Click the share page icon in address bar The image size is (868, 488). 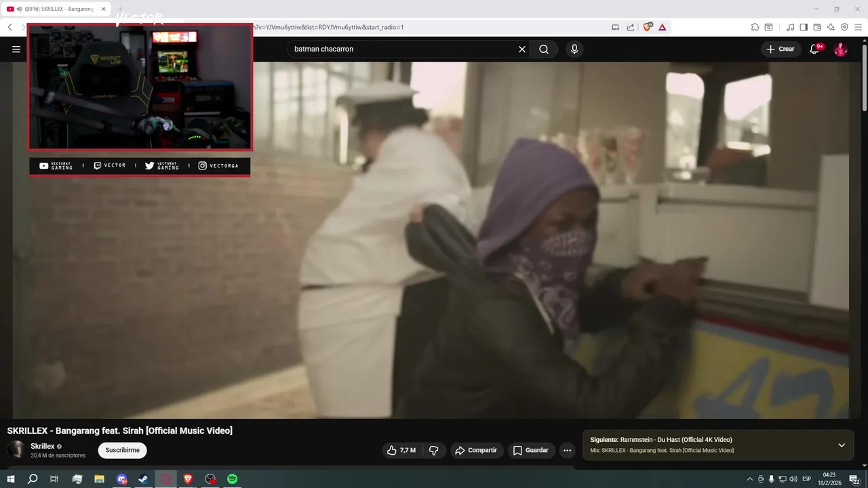coord(631,27)
